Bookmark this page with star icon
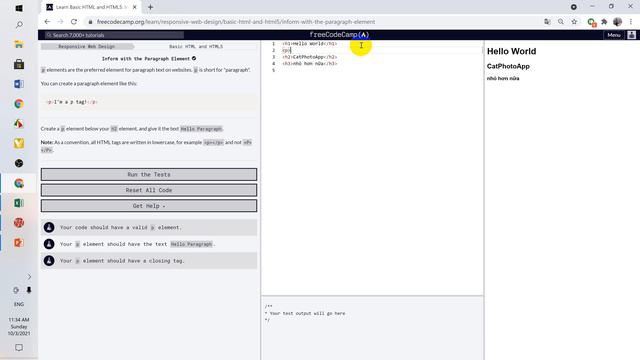 tap(574, 22)
